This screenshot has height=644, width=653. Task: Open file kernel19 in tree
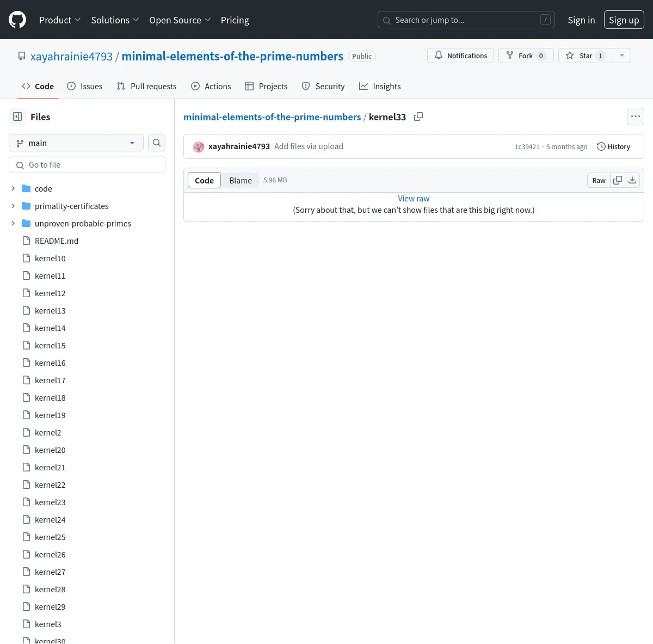click(x=50, y=415)
